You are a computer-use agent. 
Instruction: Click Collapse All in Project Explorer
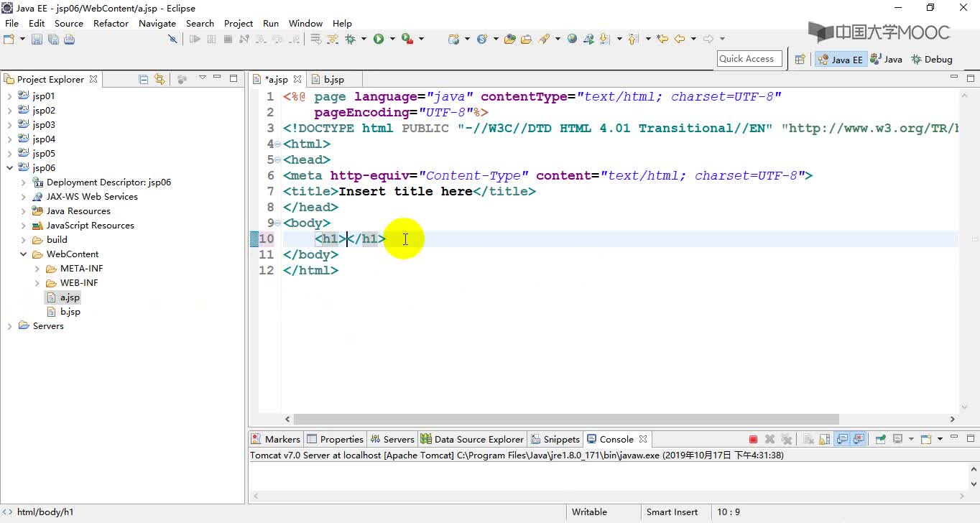click(144, 79)
